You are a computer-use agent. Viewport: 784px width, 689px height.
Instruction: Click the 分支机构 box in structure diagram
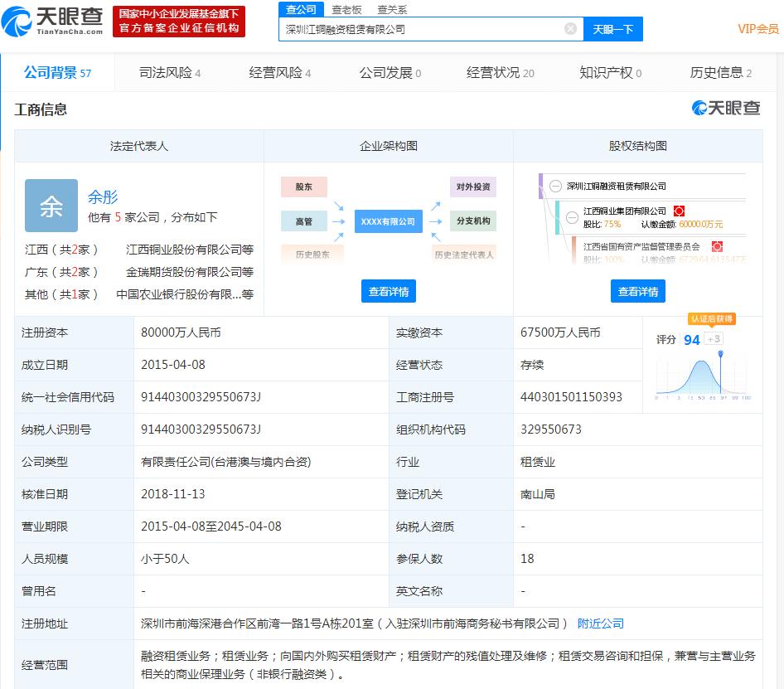tap(473, 221)
